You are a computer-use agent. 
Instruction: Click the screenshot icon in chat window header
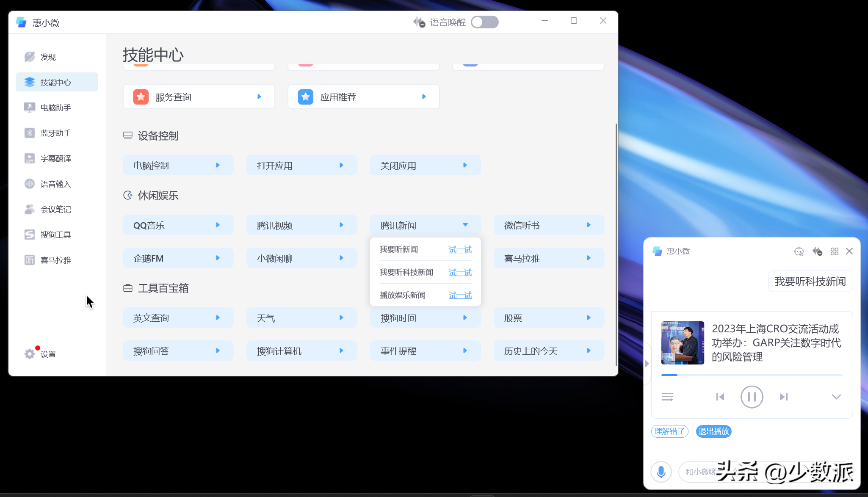799,251
